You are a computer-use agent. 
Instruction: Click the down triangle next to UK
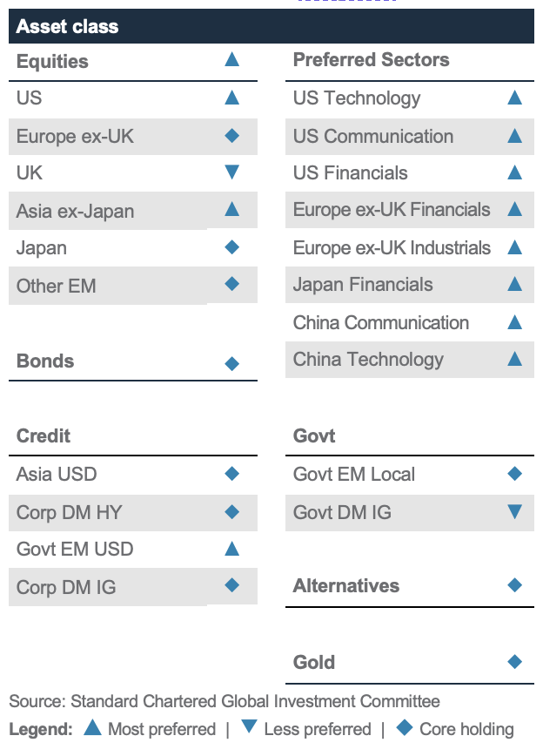[231, 172]
